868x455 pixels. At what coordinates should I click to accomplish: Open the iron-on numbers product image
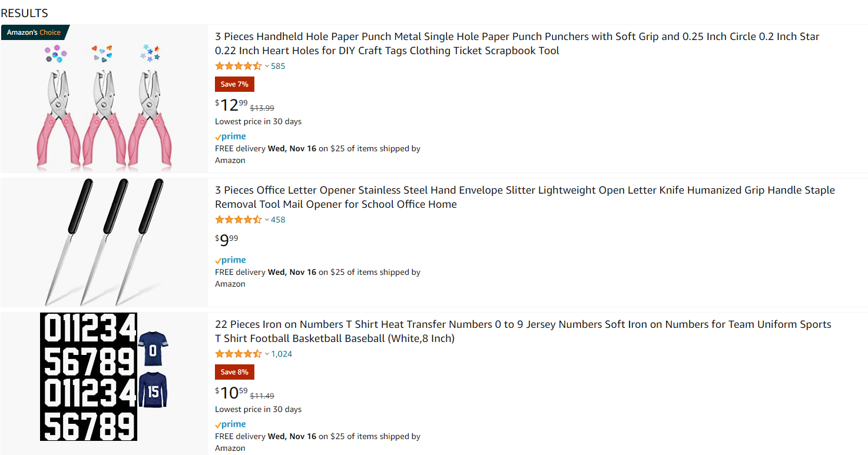click(x=105, y=377)
